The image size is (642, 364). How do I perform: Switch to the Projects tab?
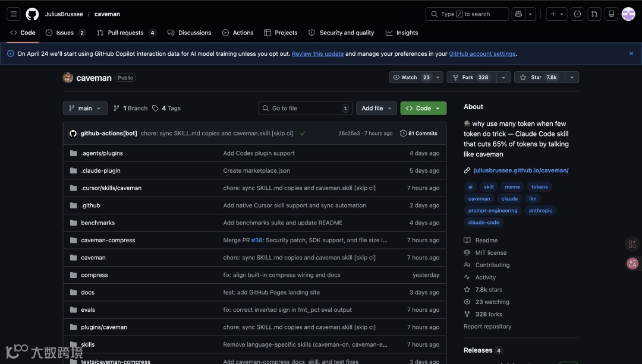click(281, 33)
